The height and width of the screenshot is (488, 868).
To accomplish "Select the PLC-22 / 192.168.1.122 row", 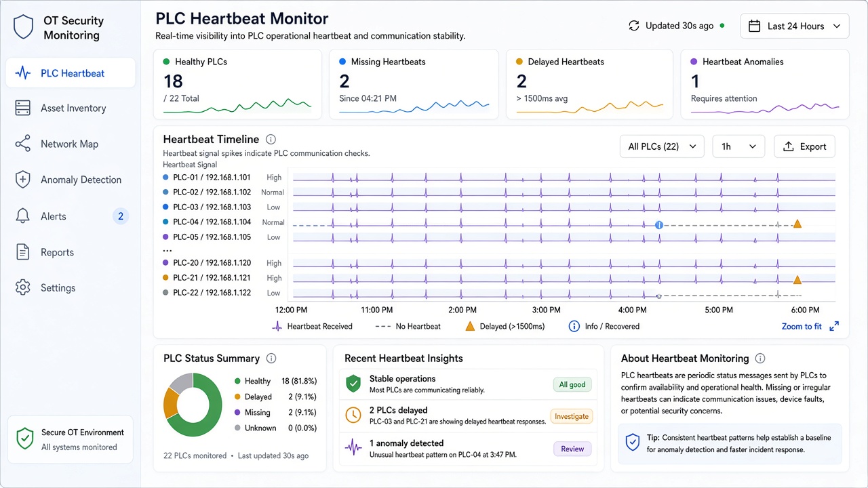I will [x=498, y=293].
